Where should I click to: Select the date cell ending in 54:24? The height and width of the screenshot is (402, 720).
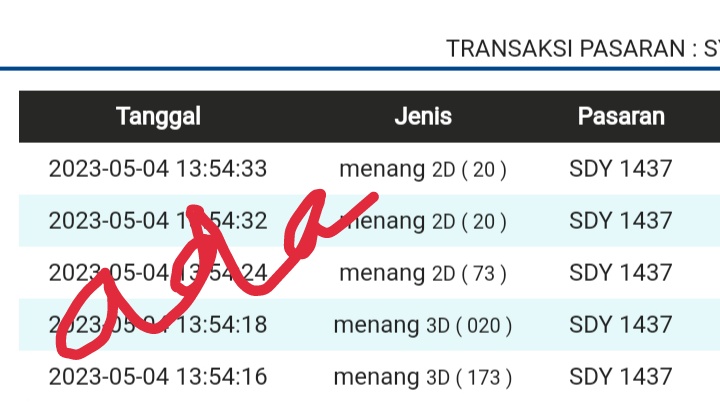158,273
